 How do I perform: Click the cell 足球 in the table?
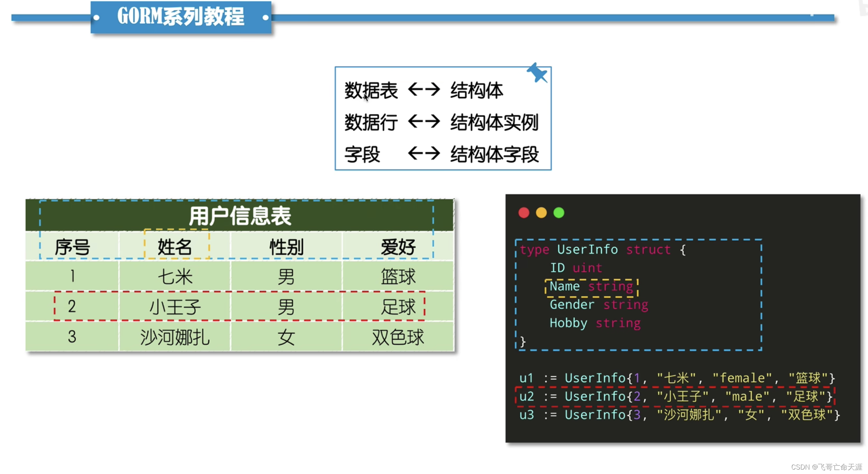(398, 307)
